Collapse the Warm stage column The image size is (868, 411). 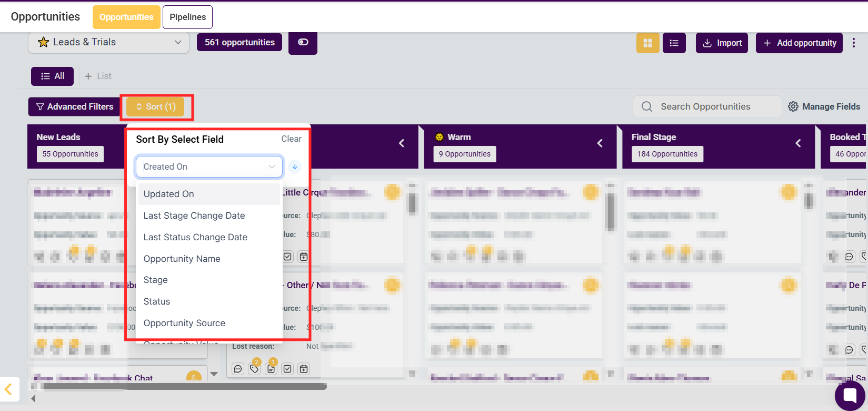pyautogui.click(x=600, y=143)
